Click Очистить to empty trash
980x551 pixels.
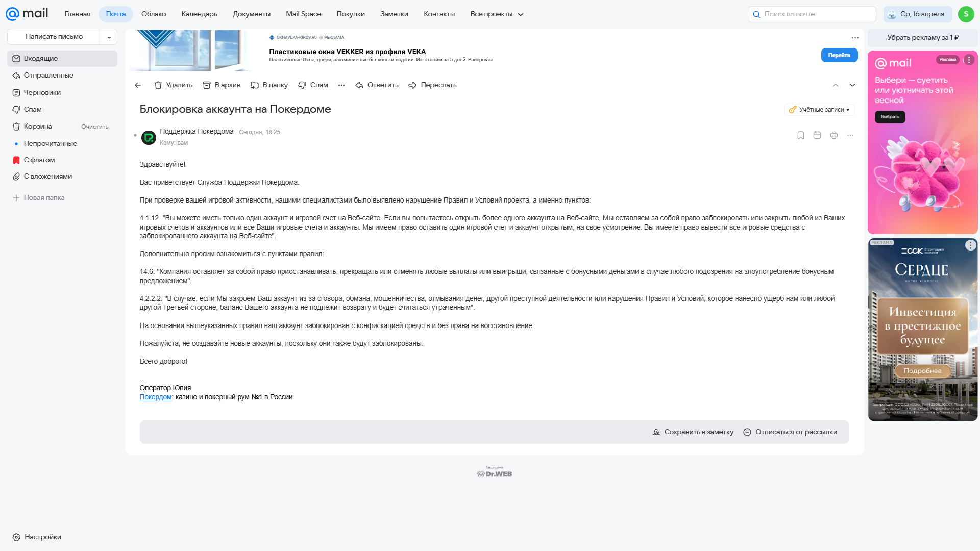coord(95,127)
